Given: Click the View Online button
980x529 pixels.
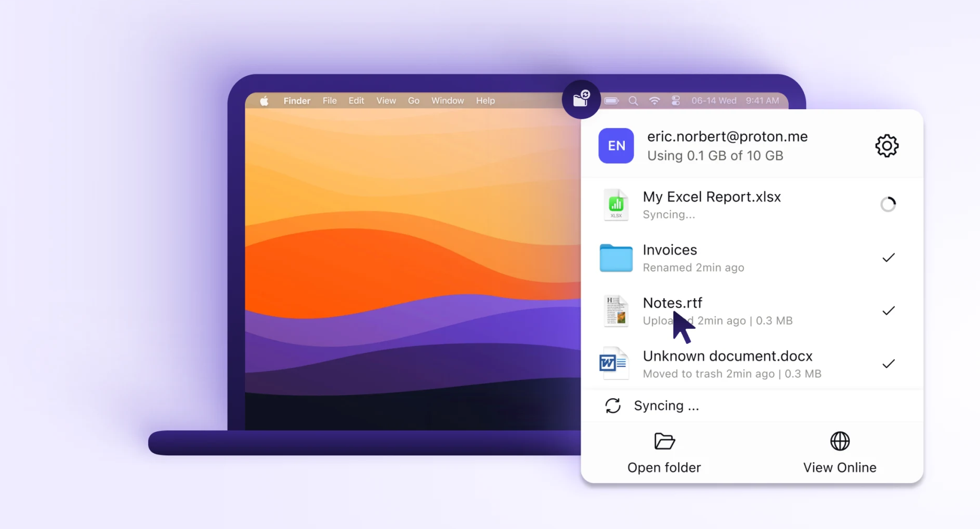Looking at the screenshot, I should coord(839,453).
